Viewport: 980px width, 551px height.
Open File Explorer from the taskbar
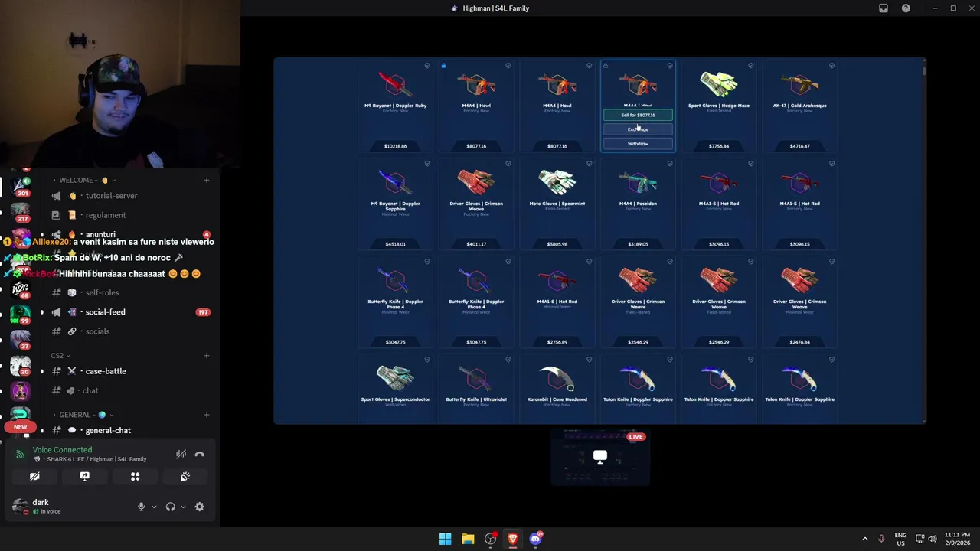pyautogui.click(x=468, y=539)
